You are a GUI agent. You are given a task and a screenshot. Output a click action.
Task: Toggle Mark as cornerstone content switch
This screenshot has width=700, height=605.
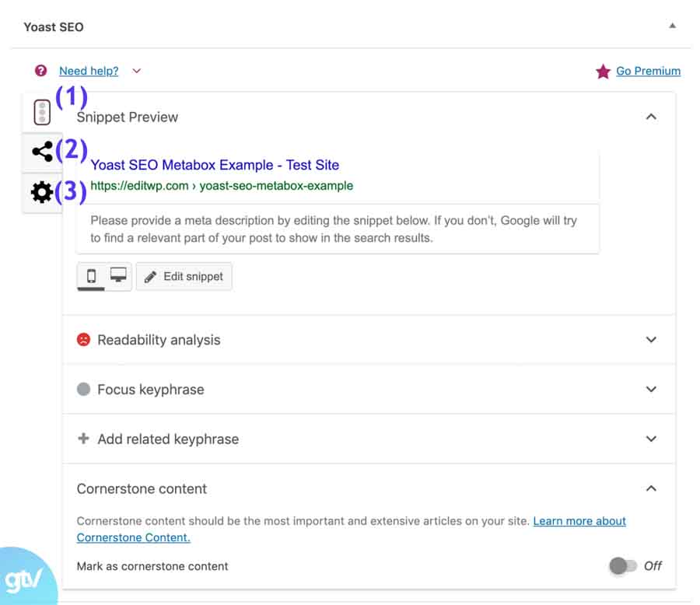point(622,565)
